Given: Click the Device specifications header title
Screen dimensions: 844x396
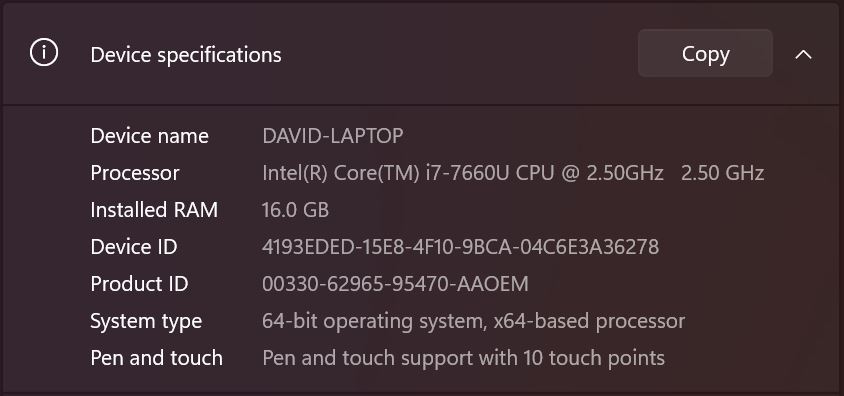Looking at the screenshot, I should (x=186, y=55).
